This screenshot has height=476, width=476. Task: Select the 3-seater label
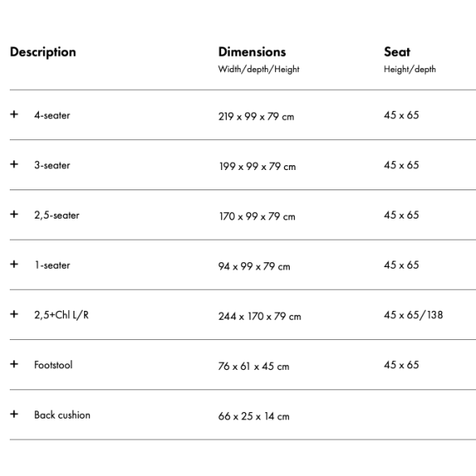52,165
